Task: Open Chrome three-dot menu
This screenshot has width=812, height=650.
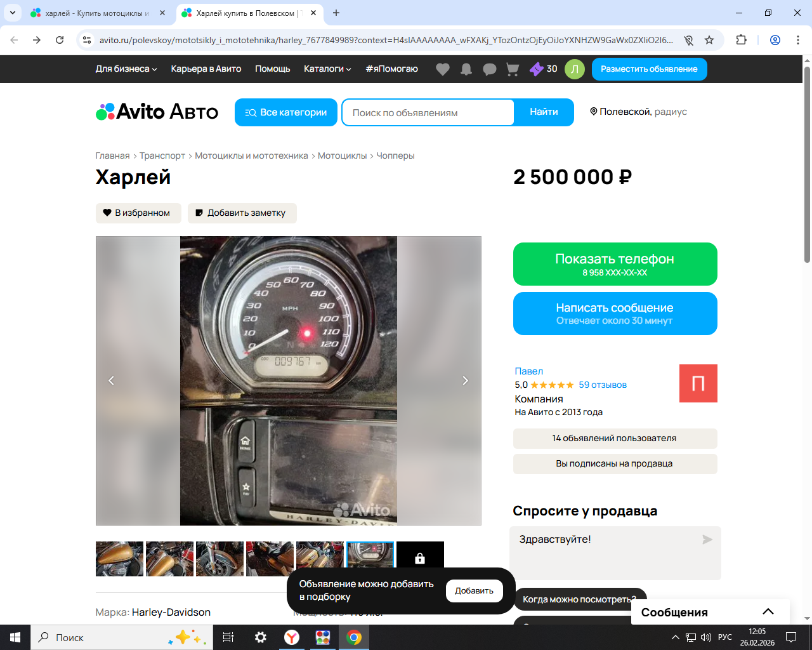Action: pyautogui.click(x=798, y=40)
